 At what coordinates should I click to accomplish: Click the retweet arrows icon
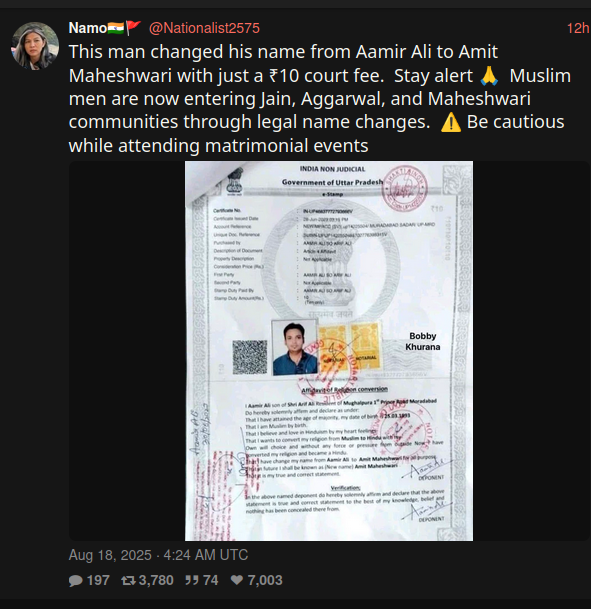point(128,580)
